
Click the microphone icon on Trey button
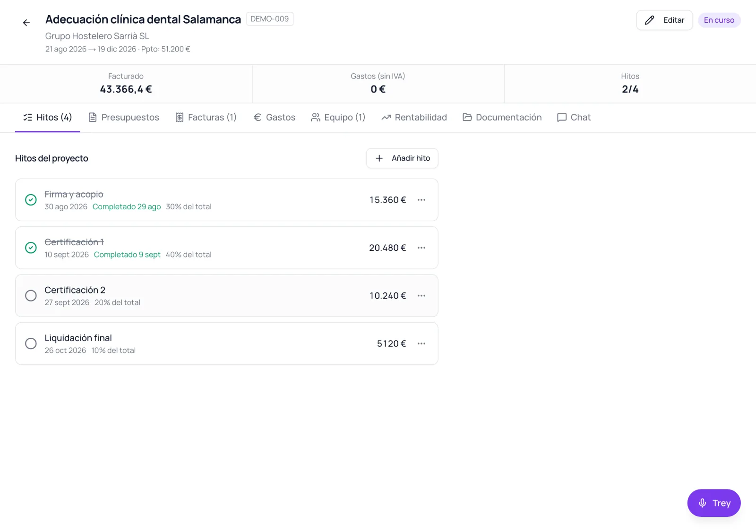702,503
